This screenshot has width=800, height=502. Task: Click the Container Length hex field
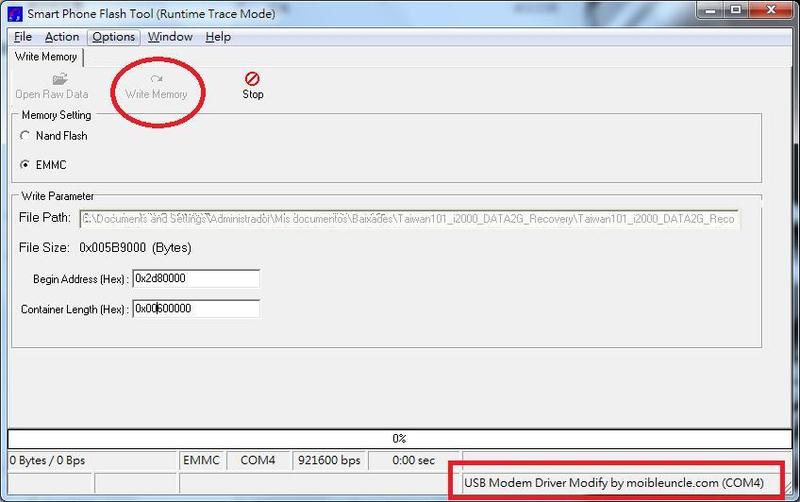(x=196, y=309)
